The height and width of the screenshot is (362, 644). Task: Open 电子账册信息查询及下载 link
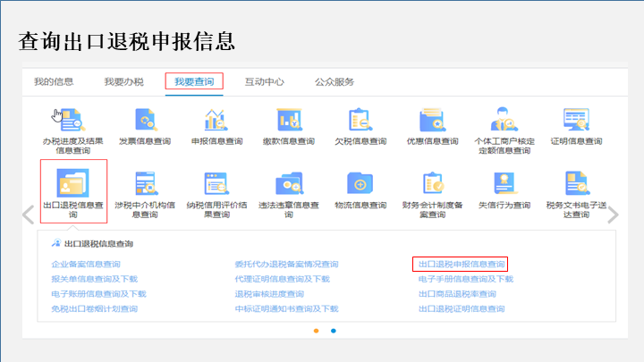pos(98,294)
